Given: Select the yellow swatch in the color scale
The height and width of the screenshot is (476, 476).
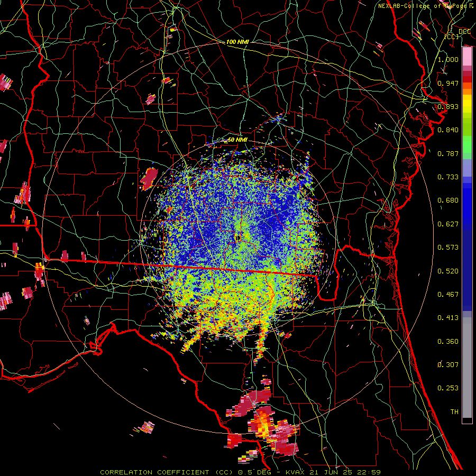Looking at the screenshot, I should click(467, 104).
